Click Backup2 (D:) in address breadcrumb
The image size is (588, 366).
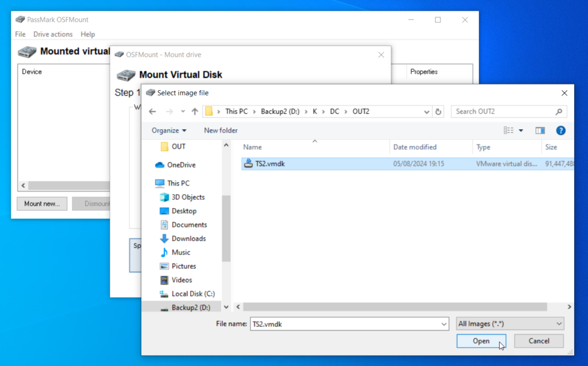280,111
